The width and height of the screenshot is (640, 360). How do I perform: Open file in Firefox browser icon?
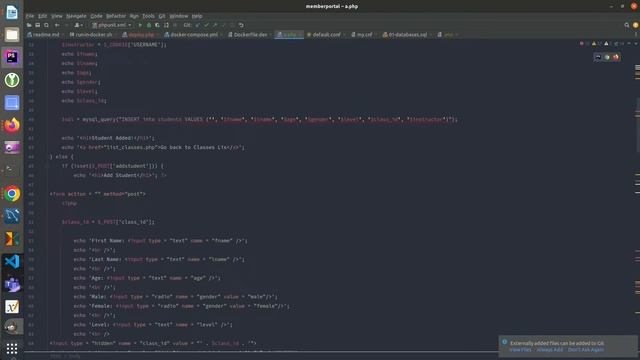[616, 57]
